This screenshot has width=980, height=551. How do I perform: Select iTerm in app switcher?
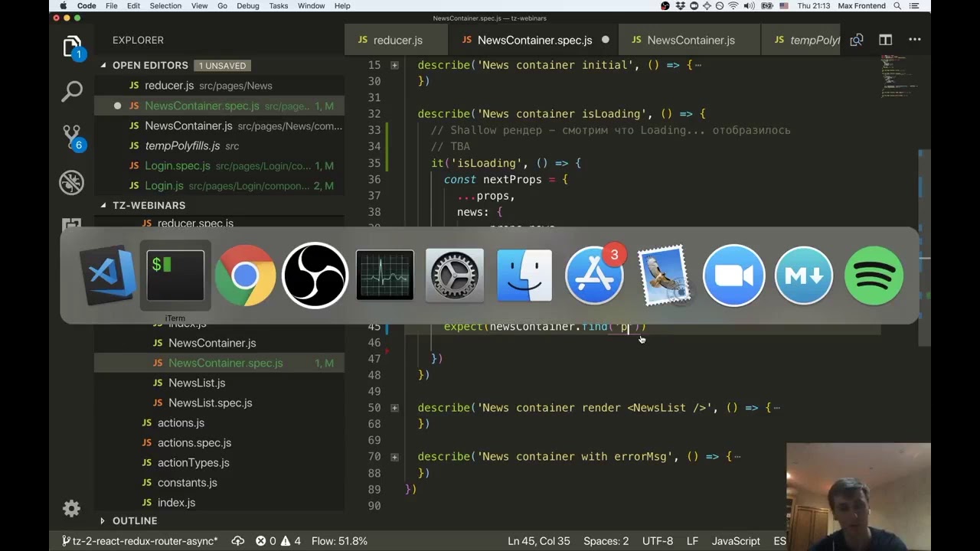[175, 275]
